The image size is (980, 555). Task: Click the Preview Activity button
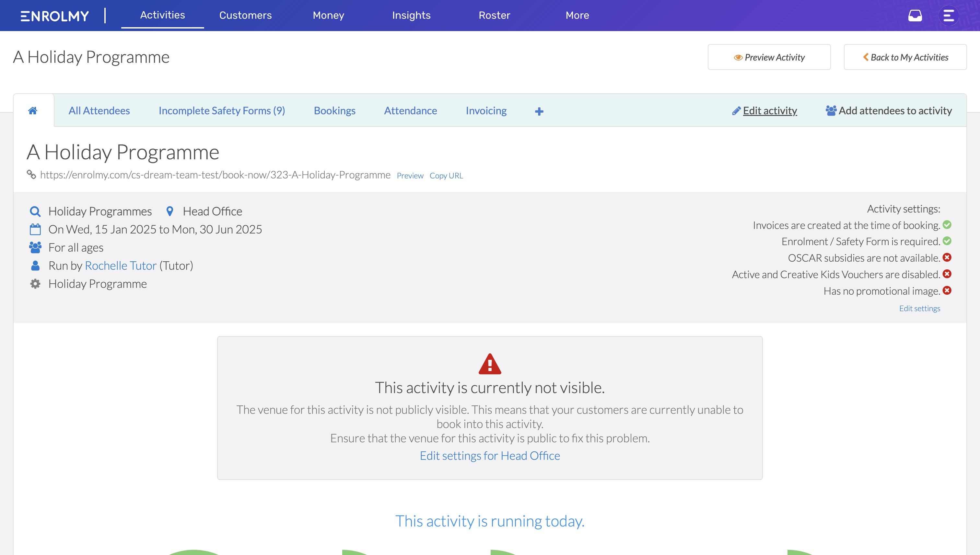point(769,57)
